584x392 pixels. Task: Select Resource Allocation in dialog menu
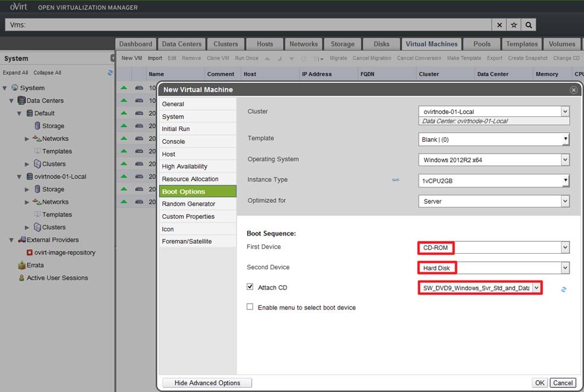(197, 179)
